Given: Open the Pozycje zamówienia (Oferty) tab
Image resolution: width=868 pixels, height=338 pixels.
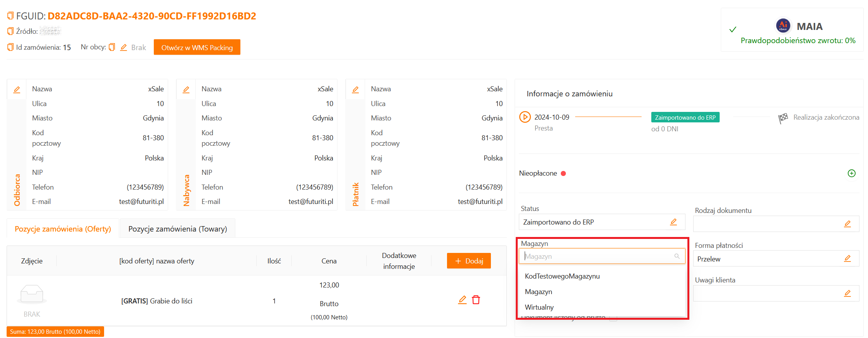Looking at the screenshot, I should (63, 229).
